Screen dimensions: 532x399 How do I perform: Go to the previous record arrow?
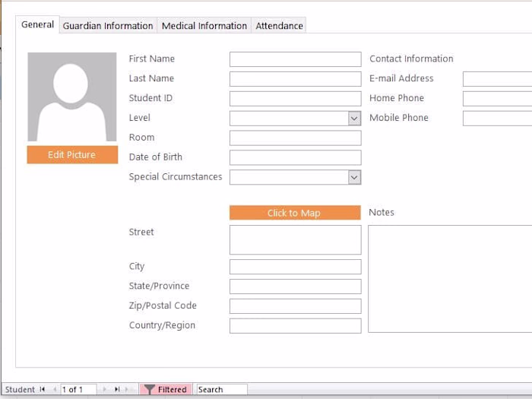click(x=55, y=389)
